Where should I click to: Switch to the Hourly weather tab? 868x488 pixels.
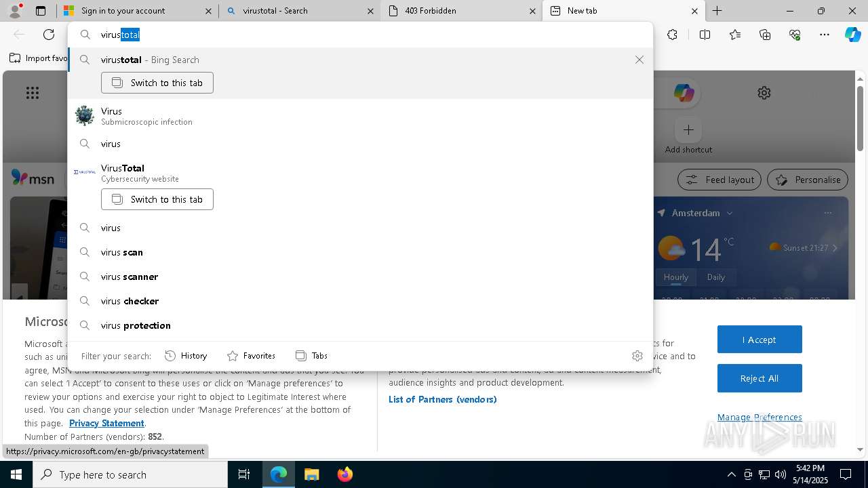(675, 277)
